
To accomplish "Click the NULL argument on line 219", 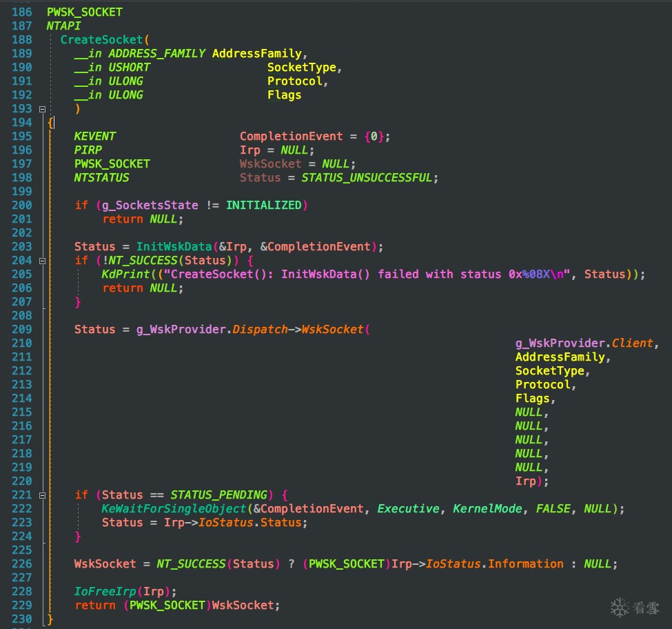I will (x=529, y=468).
